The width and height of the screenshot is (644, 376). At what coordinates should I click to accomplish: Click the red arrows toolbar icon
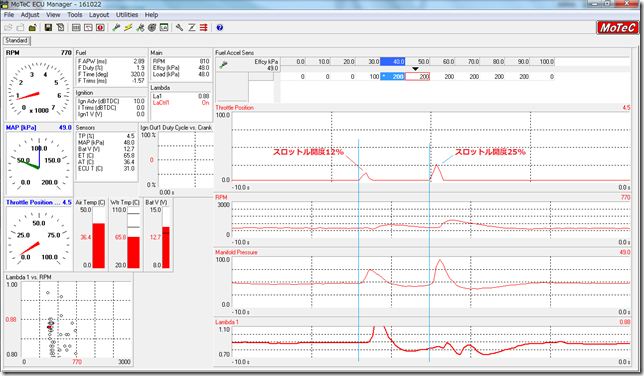coord(203,28)
